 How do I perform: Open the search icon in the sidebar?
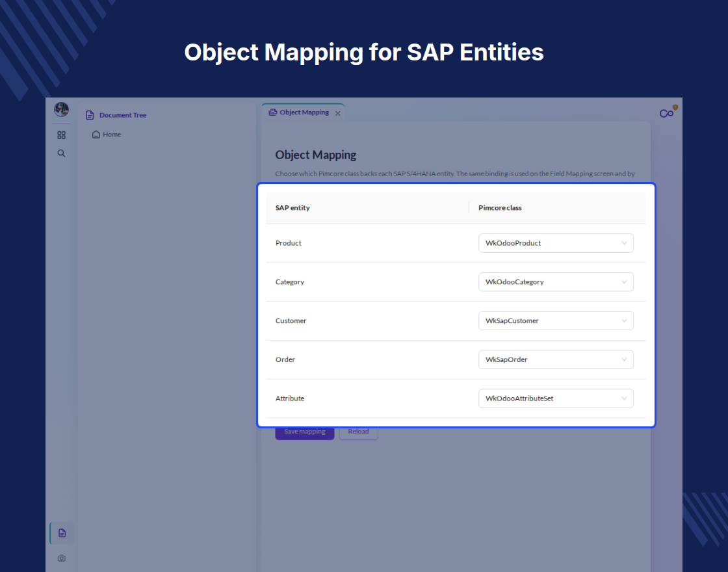tap(61, 153)
